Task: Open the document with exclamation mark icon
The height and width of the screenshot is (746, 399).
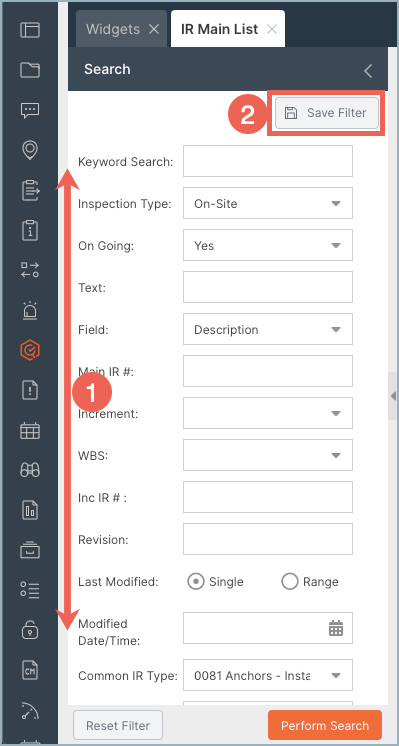Action: point(30,391)
